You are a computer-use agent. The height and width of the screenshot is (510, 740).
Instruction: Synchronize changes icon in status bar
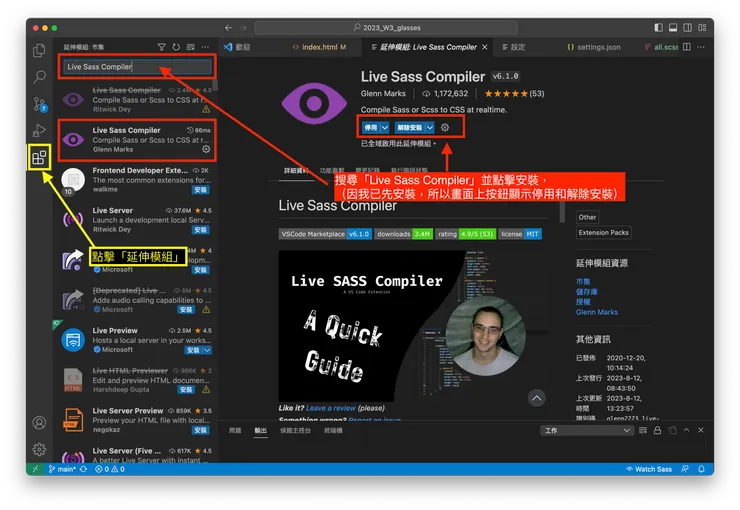click(x=84, y=469)
